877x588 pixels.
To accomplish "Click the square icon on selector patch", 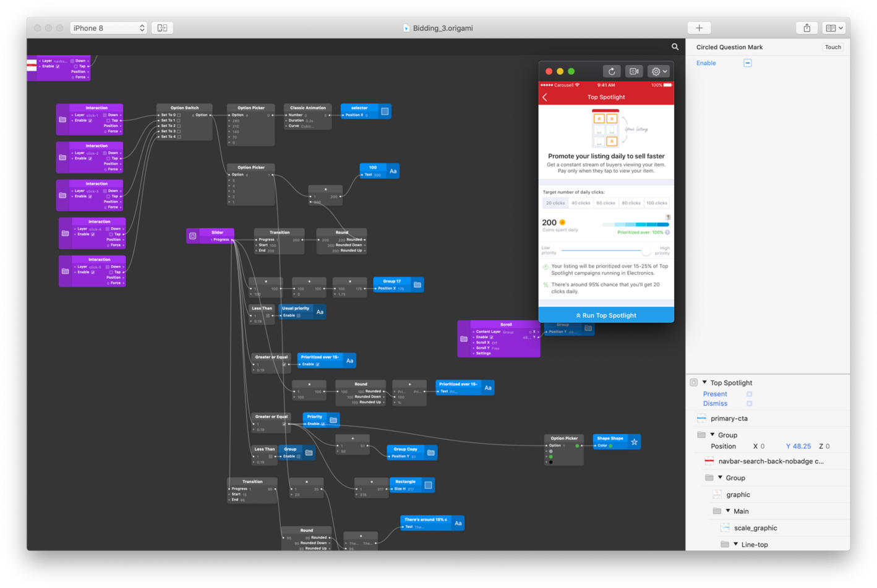I will point(385,111).
